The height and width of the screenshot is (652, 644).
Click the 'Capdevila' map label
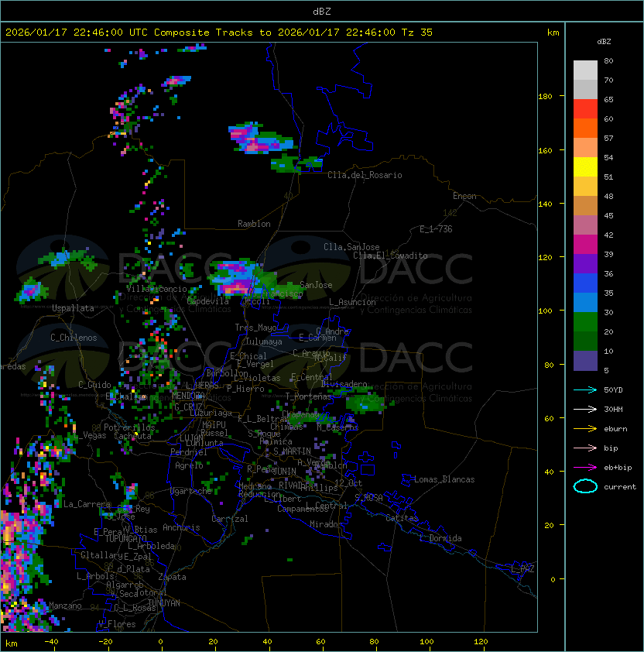pos(207,301)
